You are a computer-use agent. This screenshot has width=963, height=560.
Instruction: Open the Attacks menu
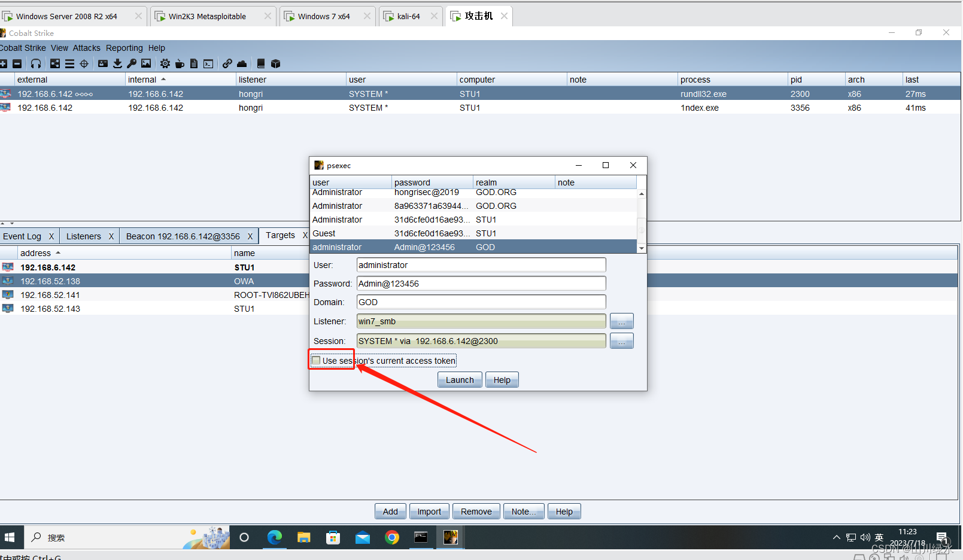click(87, 48)
